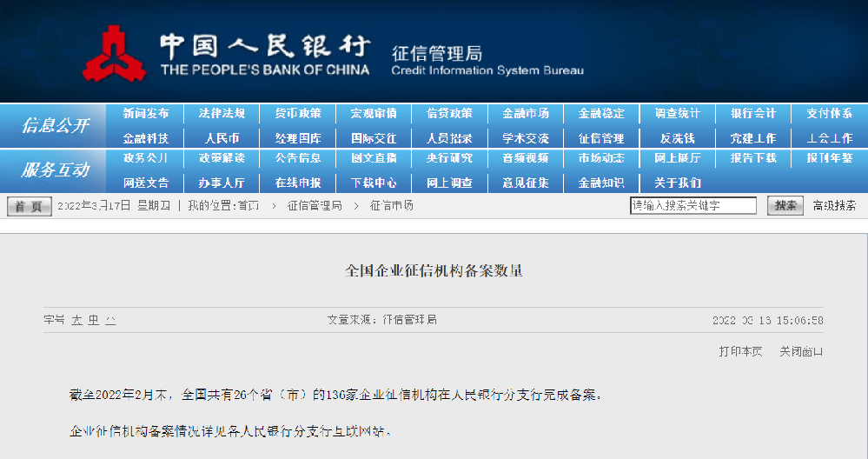Open 货币政策 navigation item
The image size is (868, 459).
298,114
